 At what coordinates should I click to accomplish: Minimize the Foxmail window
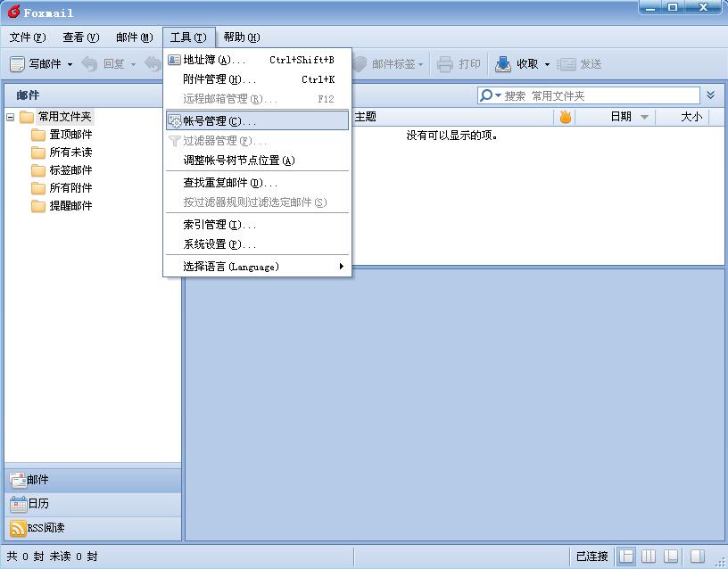pyautogui.click(x=651, y=8)
